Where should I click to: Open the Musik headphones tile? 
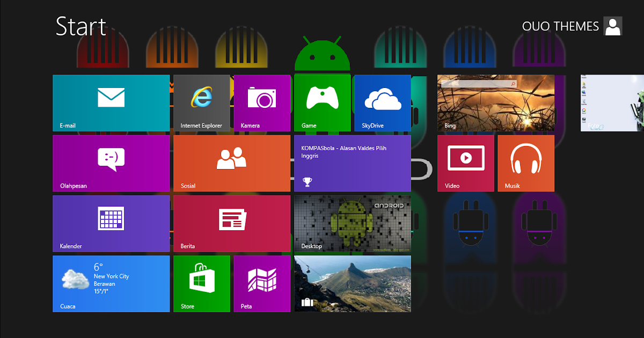pos(526,163)
